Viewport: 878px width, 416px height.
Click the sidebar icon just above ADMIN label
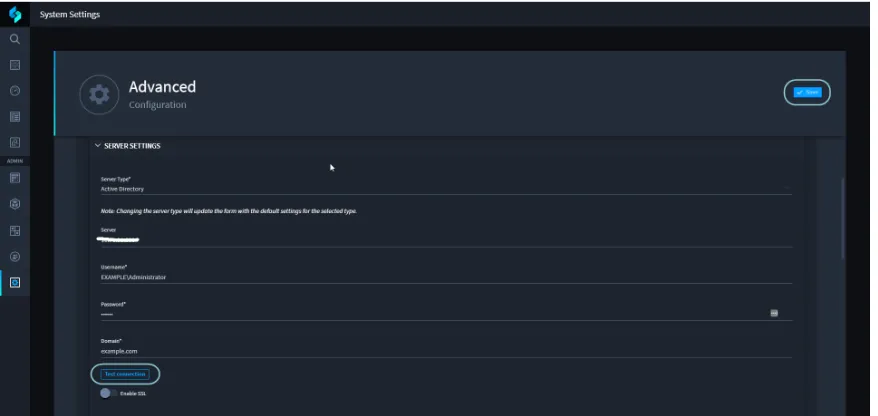click(15, 142)
